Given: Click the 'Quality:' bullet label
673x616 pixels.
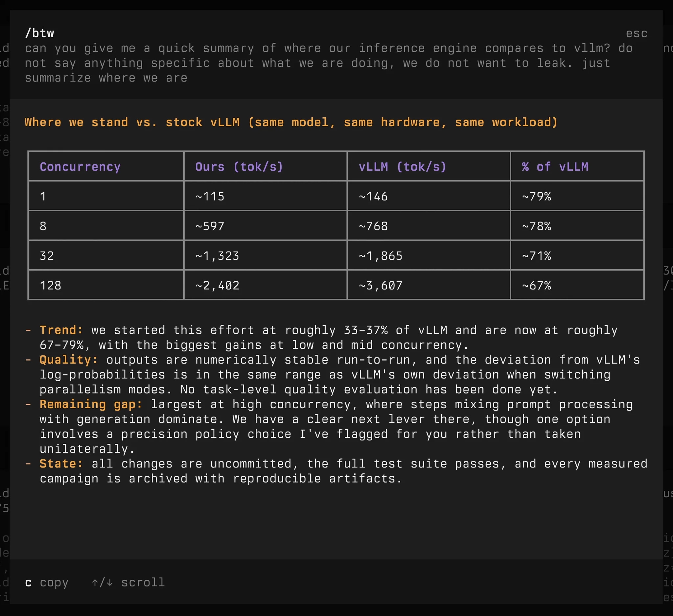Looking at the screenshot, I should point(69,360).
